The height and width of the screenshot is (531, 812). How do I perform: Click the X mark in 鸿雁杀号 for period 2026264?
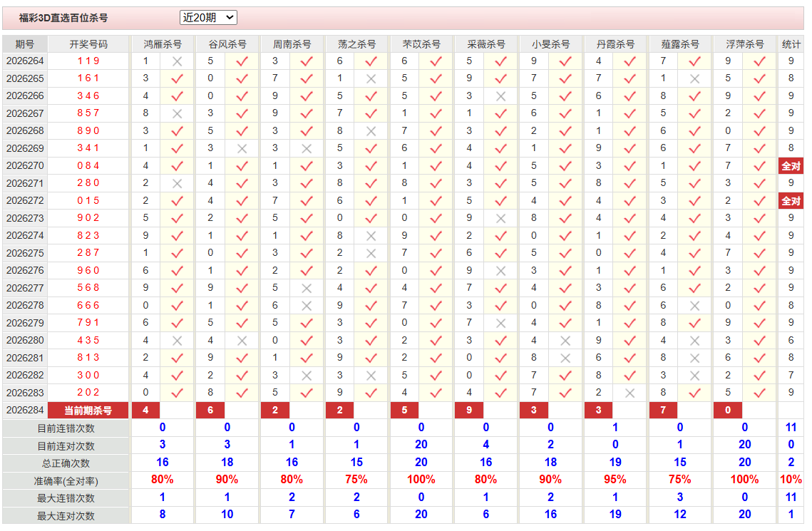(x=177, y=61)
